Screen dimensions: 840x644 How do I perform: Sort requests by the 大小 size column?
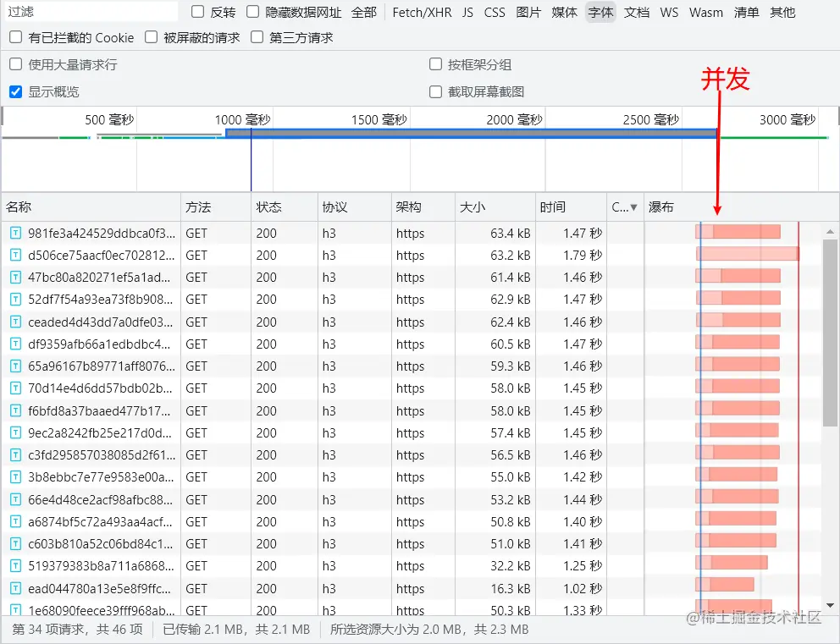click(x=472, y=207)
